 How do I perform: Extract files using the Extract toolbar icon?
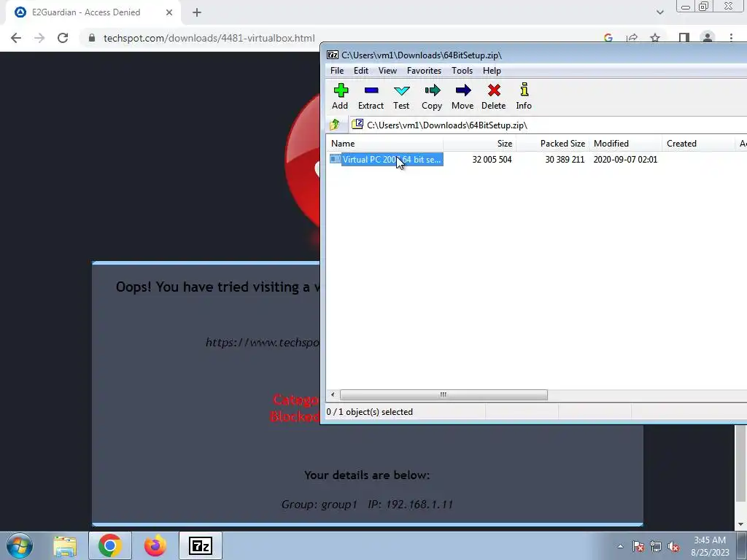(371, 97)
